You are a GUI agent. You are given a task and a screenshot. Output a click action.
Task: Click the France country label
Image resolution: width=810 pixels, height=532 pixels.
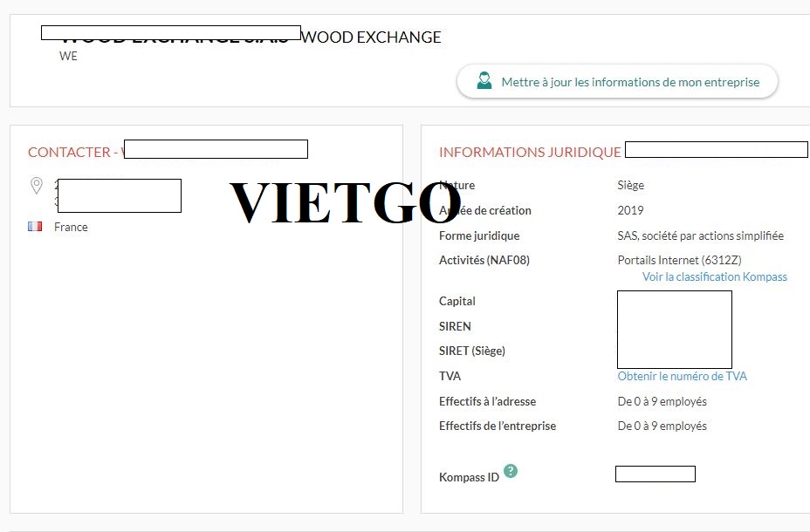[71, 227]
